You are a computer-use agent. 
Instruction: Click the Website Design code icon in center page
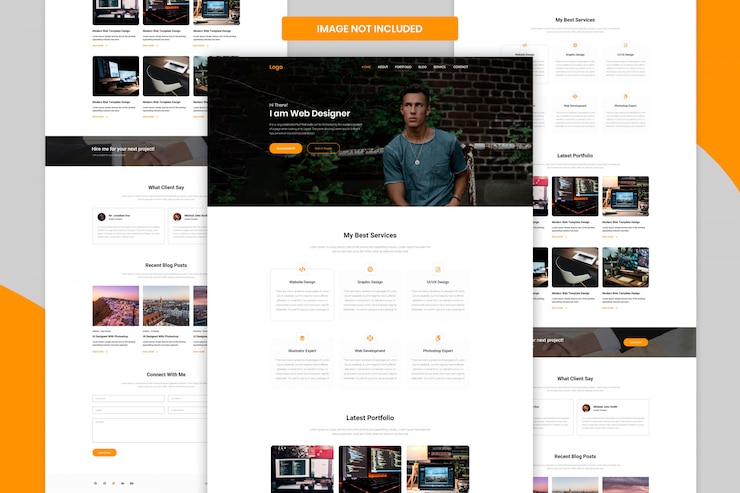click(x=302, y=269)
